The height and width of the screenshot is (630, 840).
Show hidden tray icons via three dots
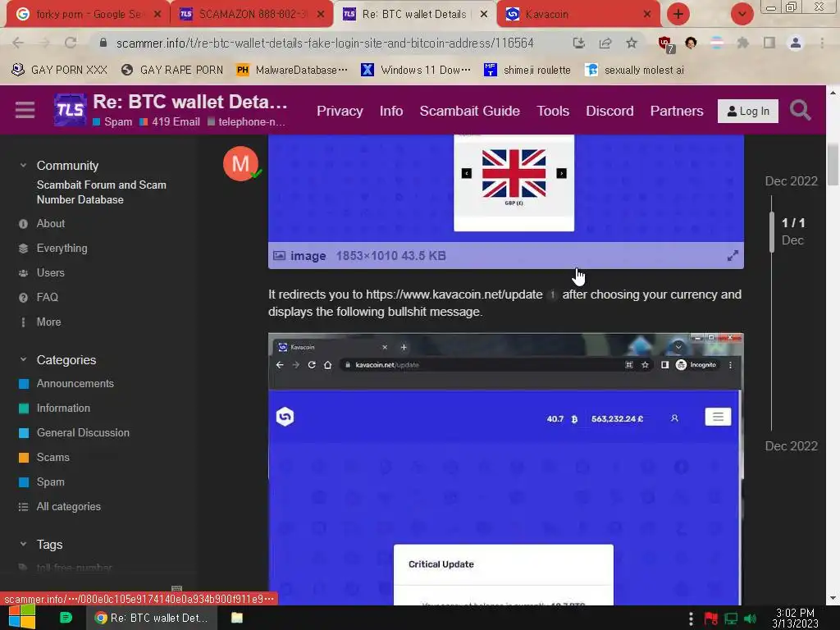point(691,619)
